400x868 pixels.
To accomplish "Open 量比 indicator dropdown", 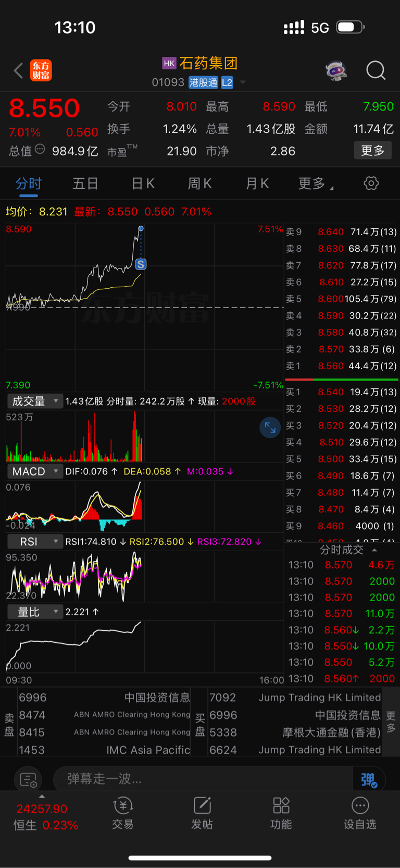I will (35, 612).
